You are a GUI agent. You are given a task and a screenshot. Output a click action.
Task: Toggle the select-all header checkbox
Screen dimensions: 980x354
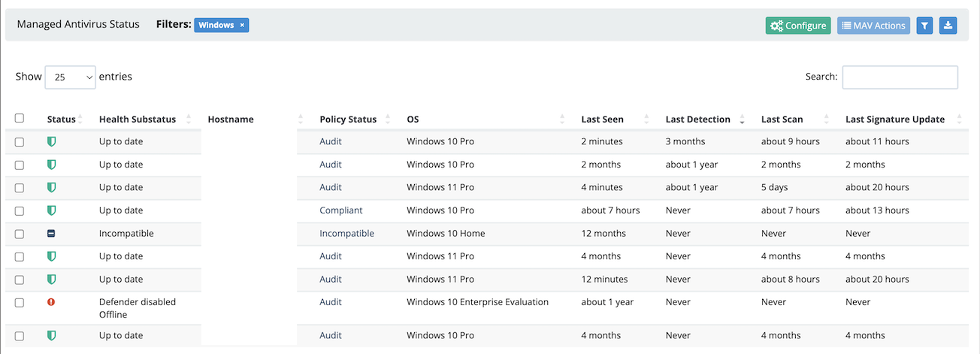point(20,118)
